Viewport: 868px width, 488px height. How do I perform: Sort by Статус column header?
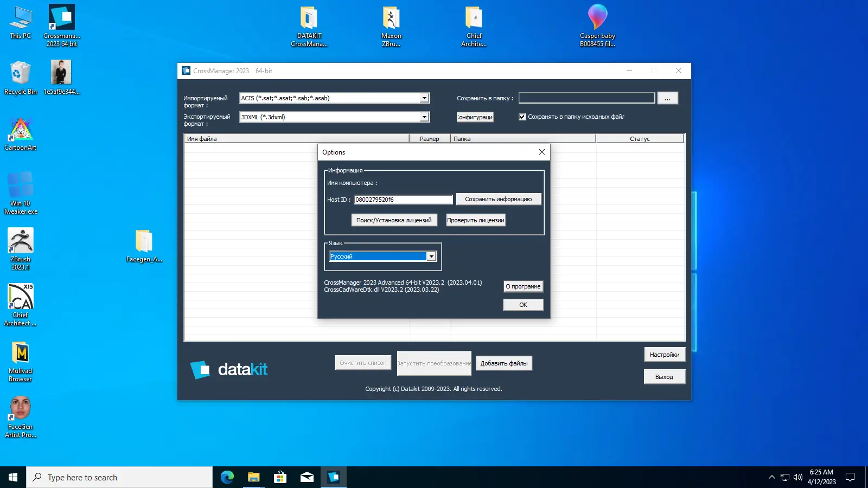[640, 139]
